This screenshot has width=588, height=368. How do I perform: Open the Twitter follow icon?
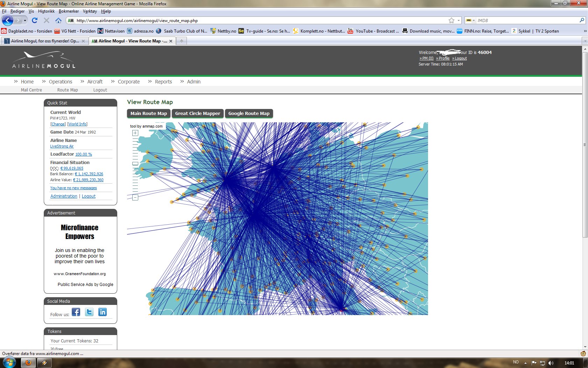point(89,312)
